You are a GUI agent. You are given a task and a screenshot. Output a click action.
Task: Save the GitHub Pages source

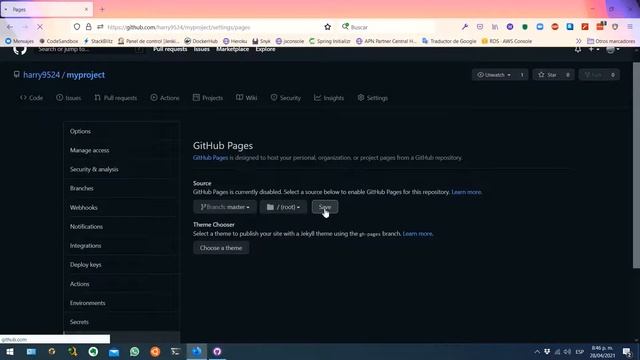(x=325, y=207)
